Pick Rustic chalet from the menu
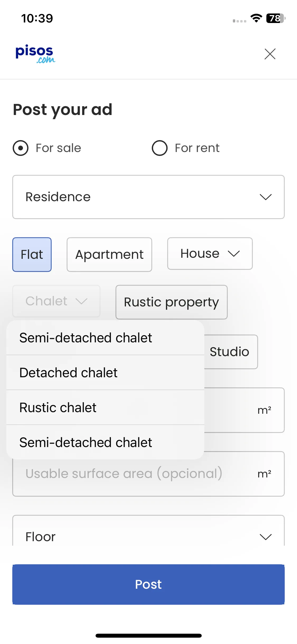 [x=105, y=408]
